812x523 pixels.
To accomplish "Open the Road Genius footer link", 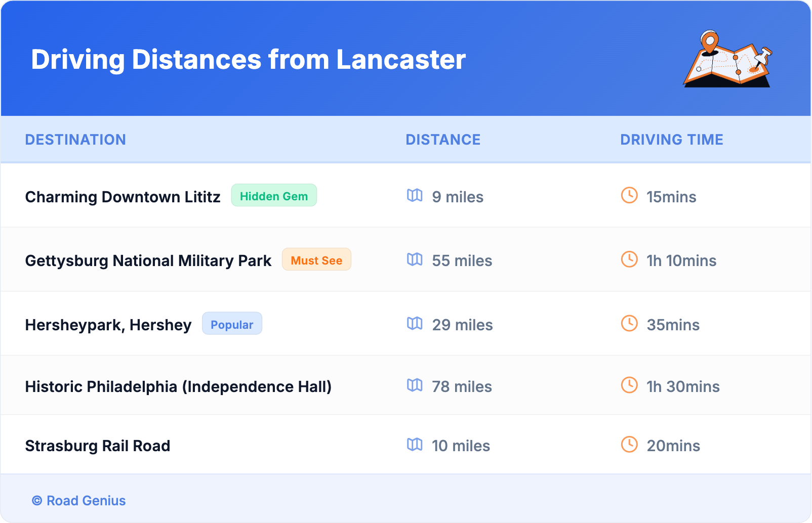I will 79,501.
